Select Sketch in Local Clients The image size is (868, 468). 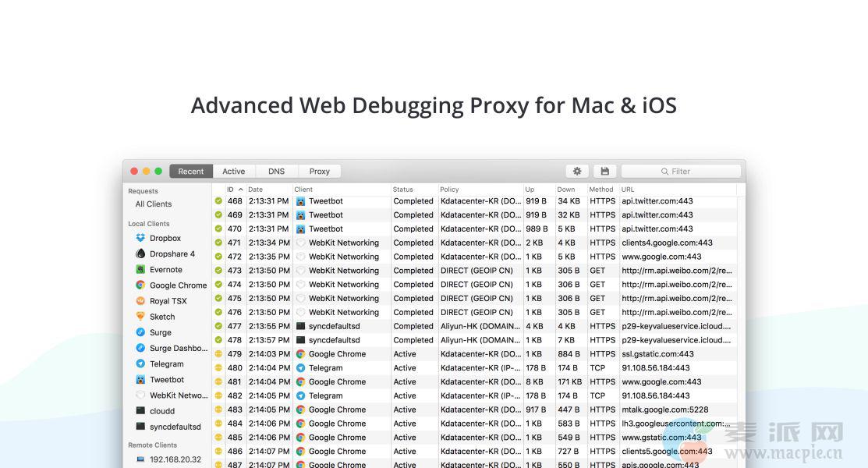pos(162,317)
